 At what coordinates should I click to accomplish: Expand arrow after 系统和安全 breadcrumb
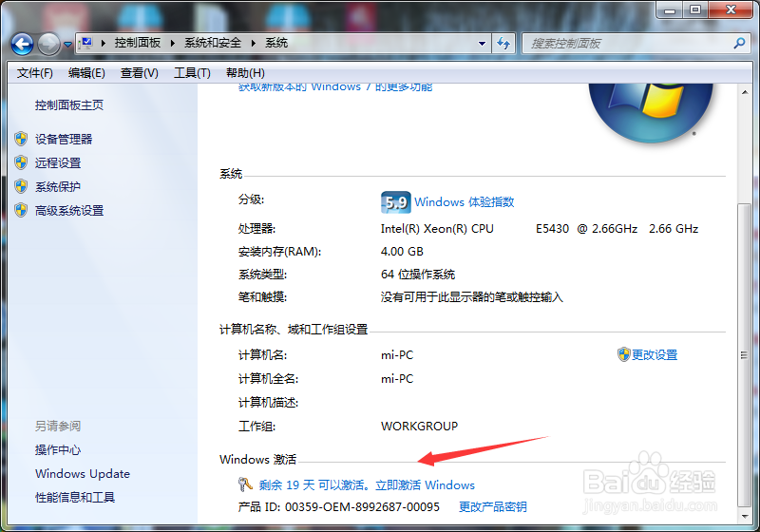(x=253, y=43)
